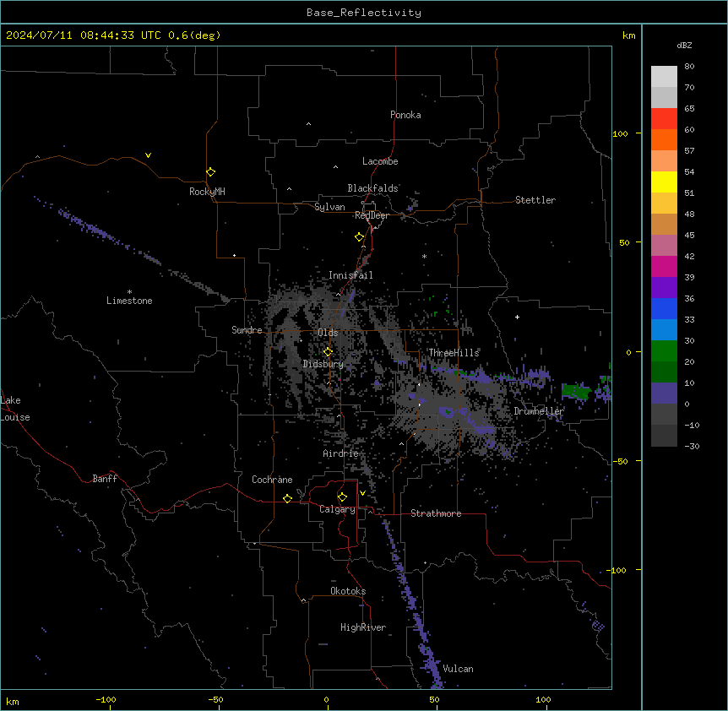Click the Sundre label
This screenshot has height=711, width=728.
(247, 330)
